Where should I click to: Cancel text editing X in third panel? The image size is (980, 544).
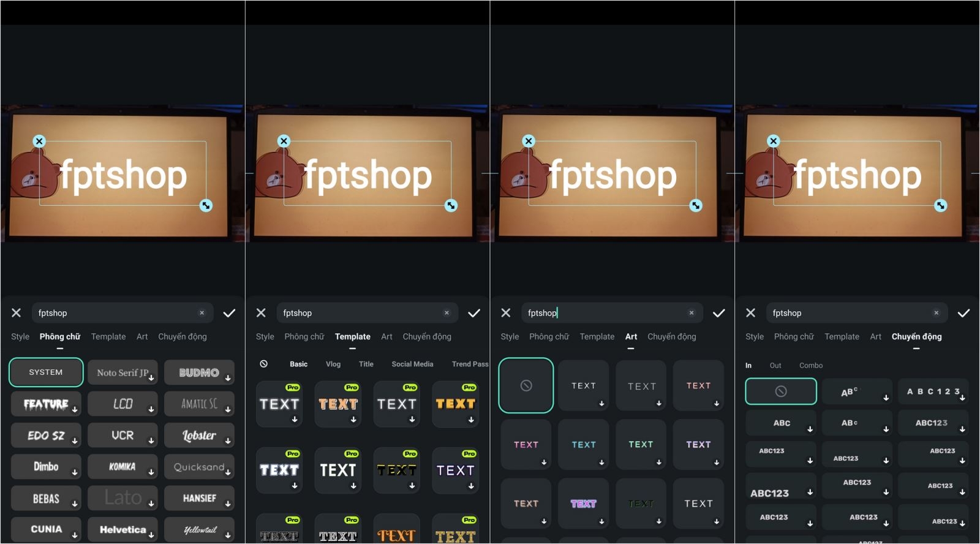click(506, 313)
